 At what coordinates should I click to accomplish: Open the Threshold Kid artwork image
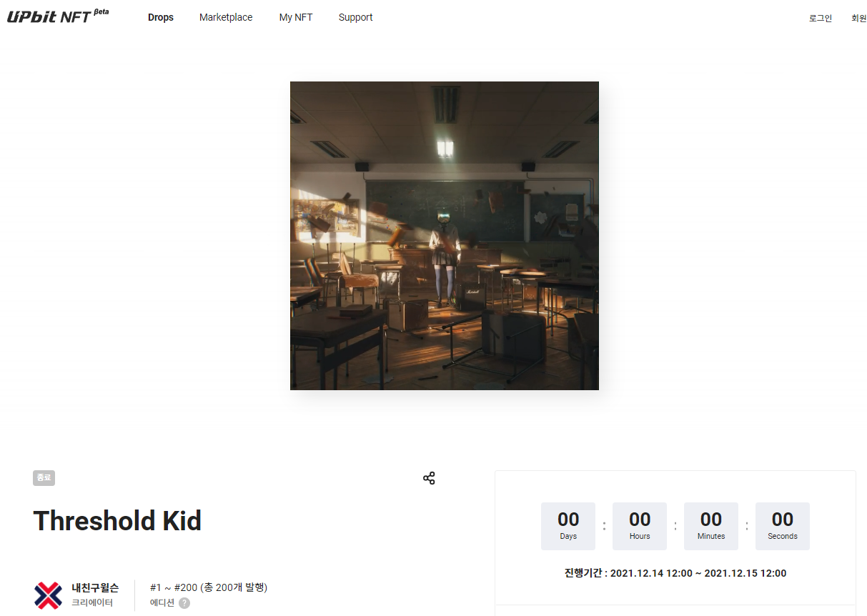pos(445,236)
